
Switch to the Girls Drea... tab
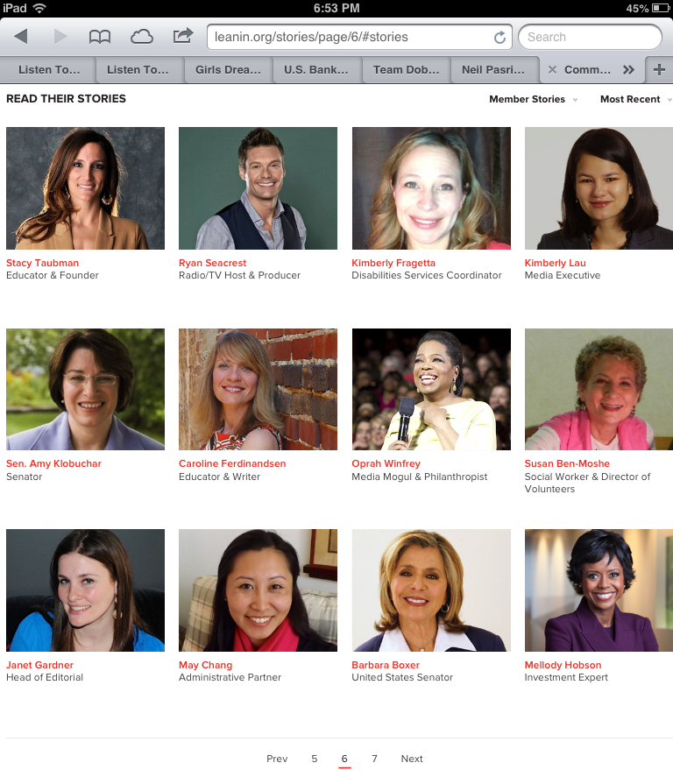tap(228, 70)
